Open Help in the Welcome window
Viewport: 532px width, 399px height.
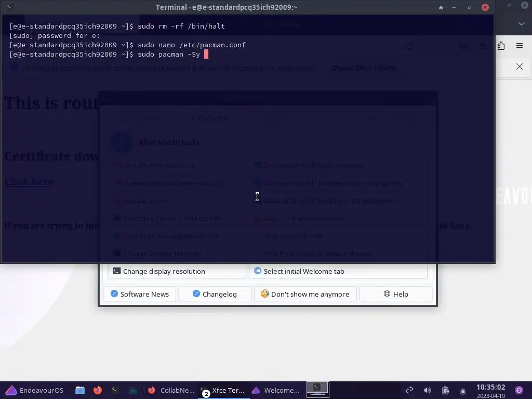pyautogui.click(x=395, y=294)
